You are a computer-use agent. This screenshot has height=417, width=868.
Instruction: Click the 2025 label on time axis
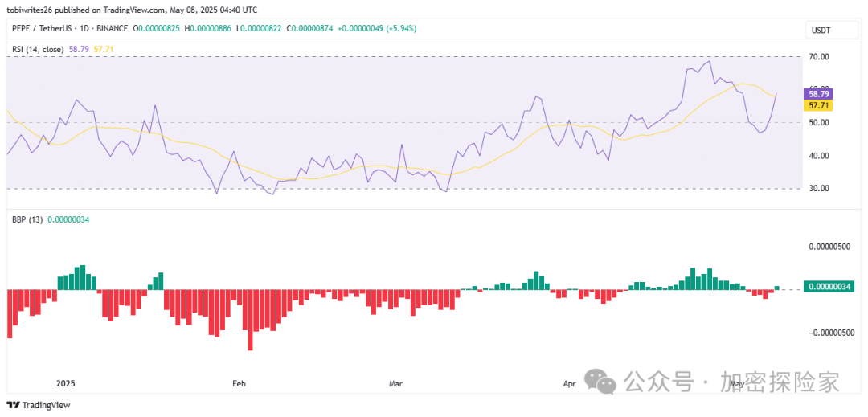click(x=68, y=383)
